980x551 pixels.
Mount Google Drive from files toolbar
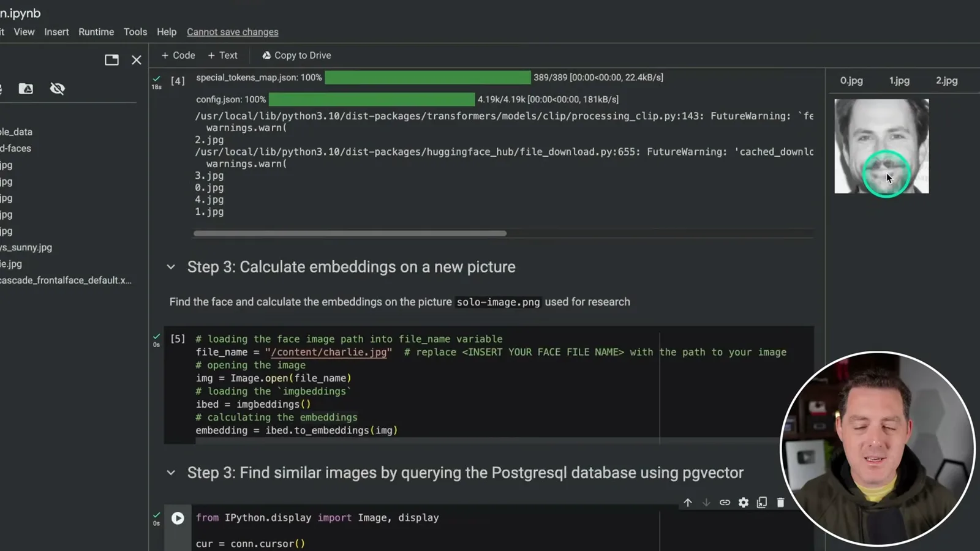(26, 89)
